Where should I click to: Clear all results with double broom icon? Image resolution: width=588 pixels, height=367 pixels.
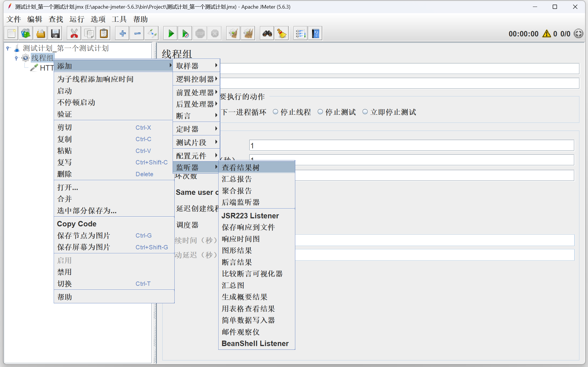[248, 34]
